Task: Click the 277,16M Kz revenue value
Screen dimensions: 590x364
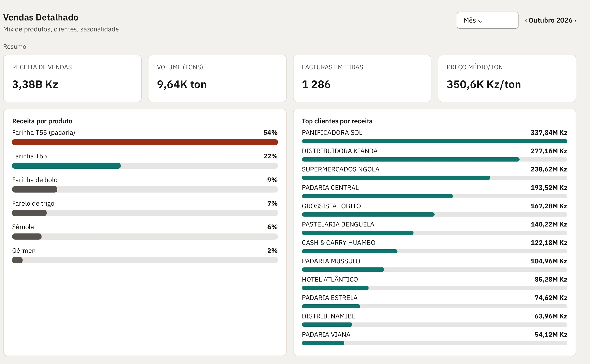Action: (549, 151)
